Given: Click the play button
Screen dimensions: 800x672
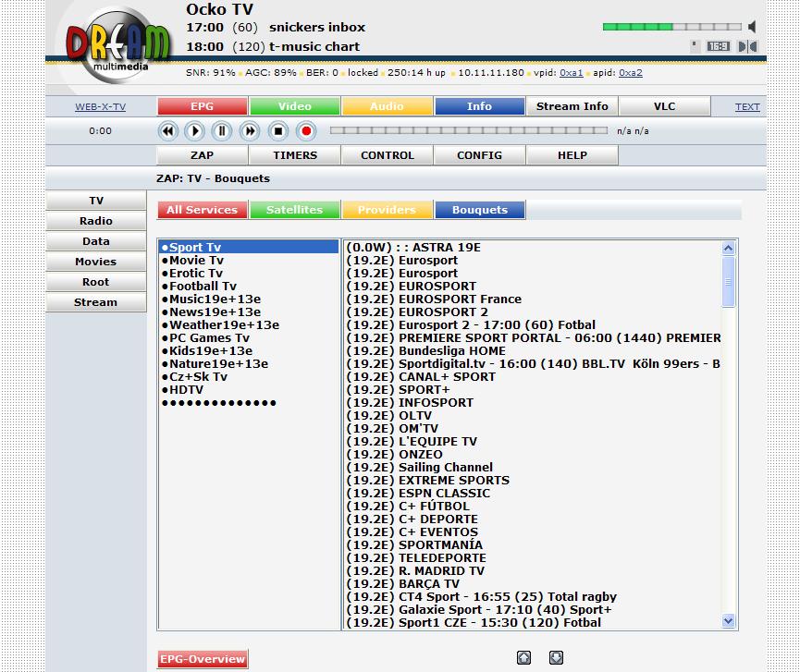Looking at the screenshot, I should tap(194, 131).
